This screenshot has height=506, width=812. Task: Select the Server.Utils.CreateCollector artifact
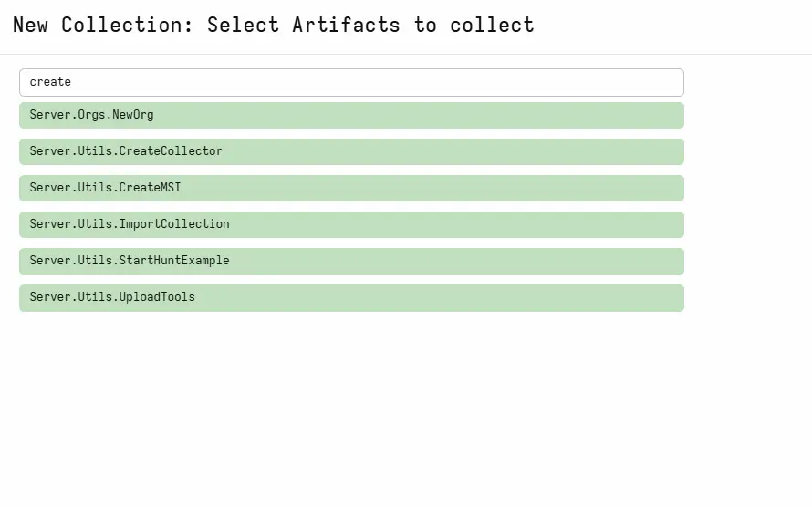351,151
